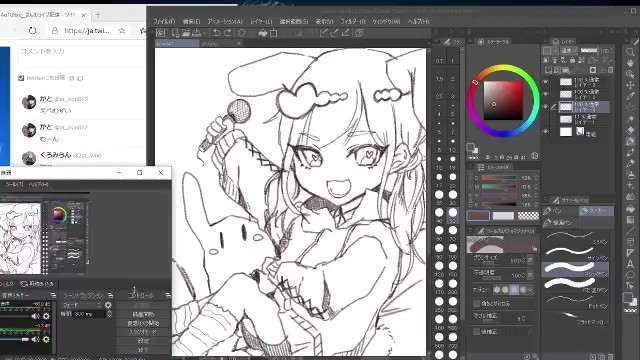Select the magnifier Zoom tool
The image size is (640, 360).
tap(630, 52)
